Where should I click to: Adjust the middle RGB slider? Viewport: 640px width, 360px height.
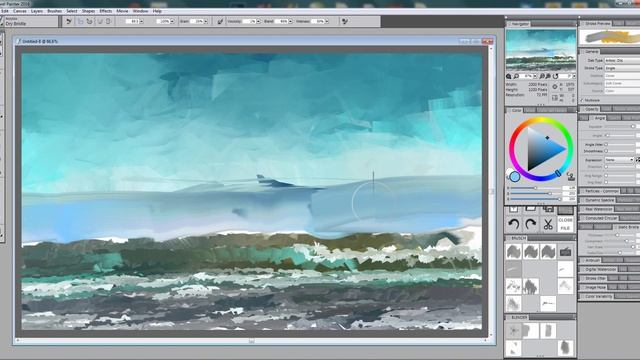pyautogui.click(x=535, y=193)
